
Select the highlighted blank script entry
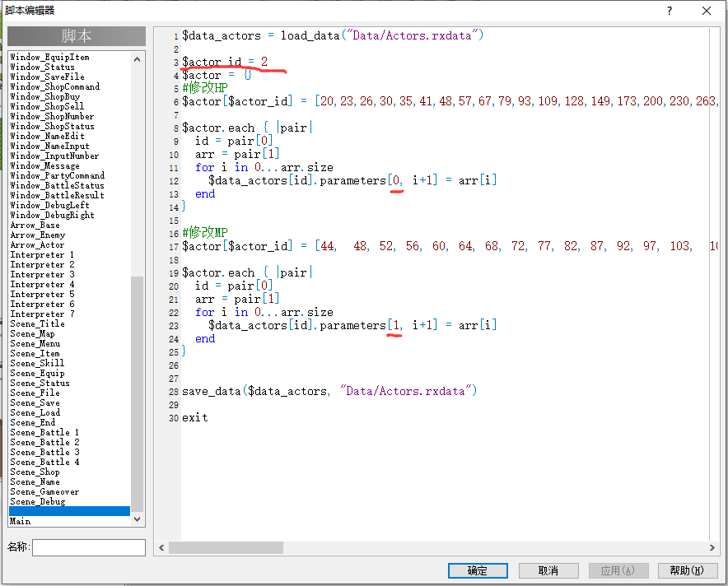click(x=70, y=511)
